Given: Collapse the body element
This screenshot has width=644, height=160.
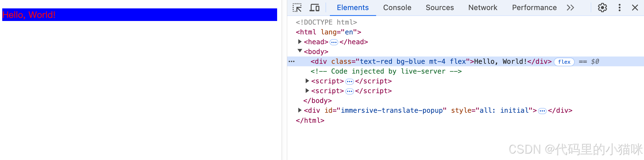Looking at the screenshot, I should point(300,51).
